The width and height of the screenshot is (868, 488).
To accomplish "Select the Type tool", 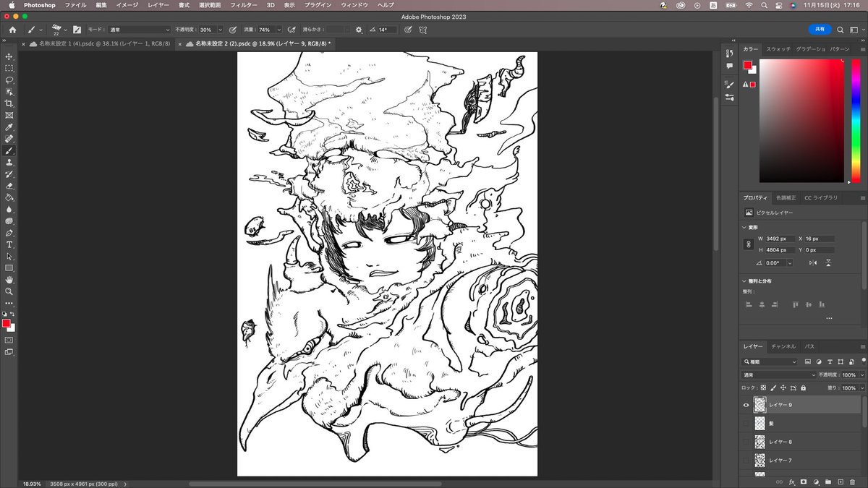I will coord(9,244).
